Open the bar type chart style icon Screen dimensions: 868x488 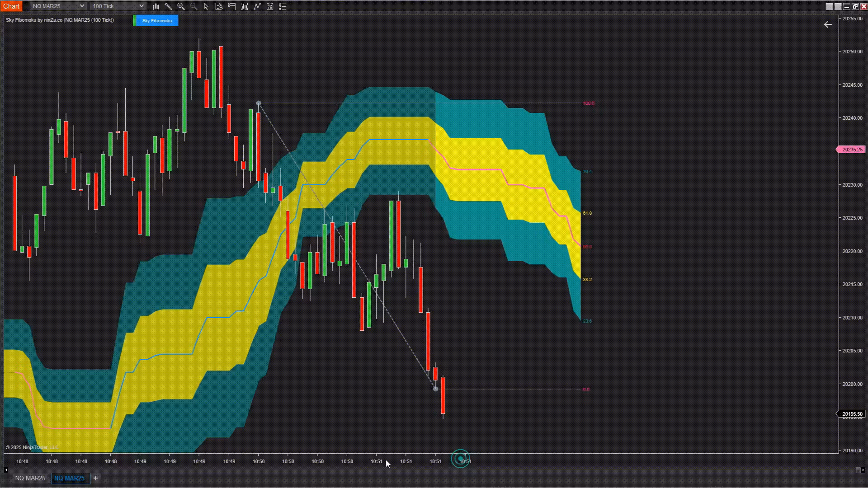tap(156, 6)
